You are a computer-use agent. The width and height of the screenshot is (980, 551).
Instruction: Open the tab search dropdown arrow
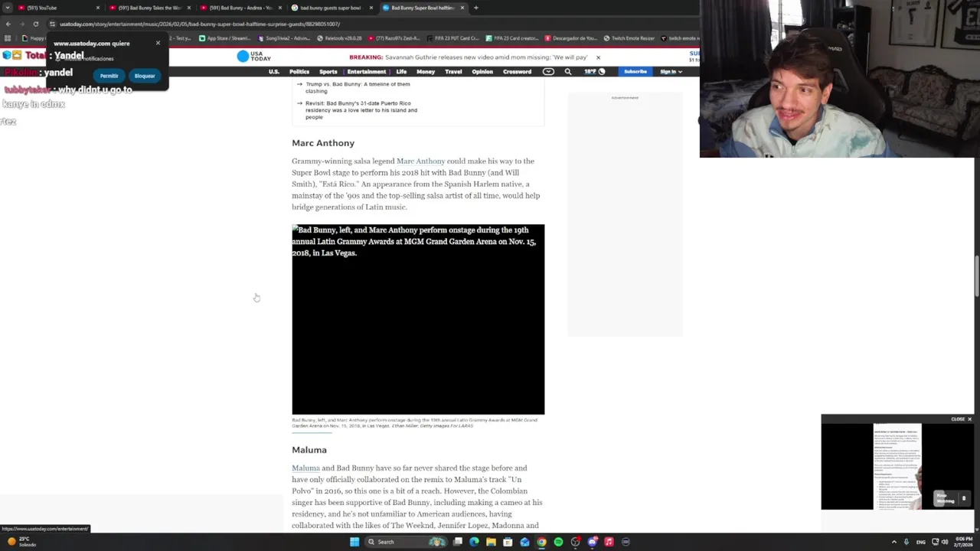pos(7,8)
